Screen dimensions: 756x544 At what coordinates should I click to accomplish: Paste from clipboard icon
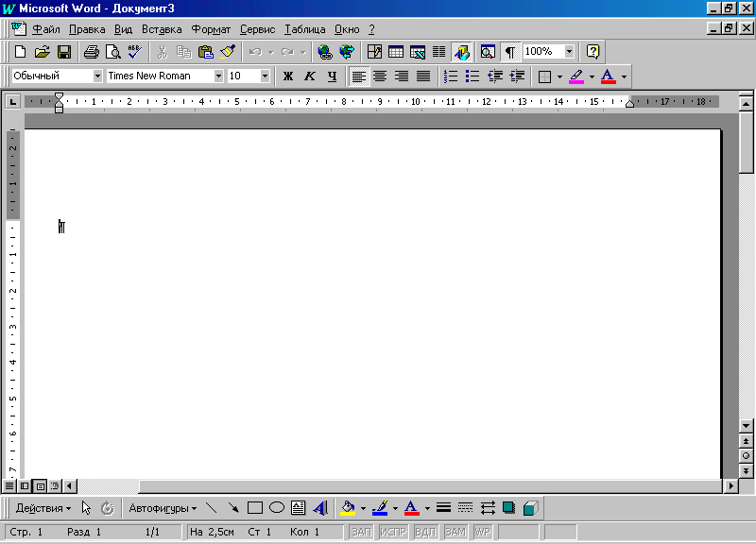tap(206, 52)
